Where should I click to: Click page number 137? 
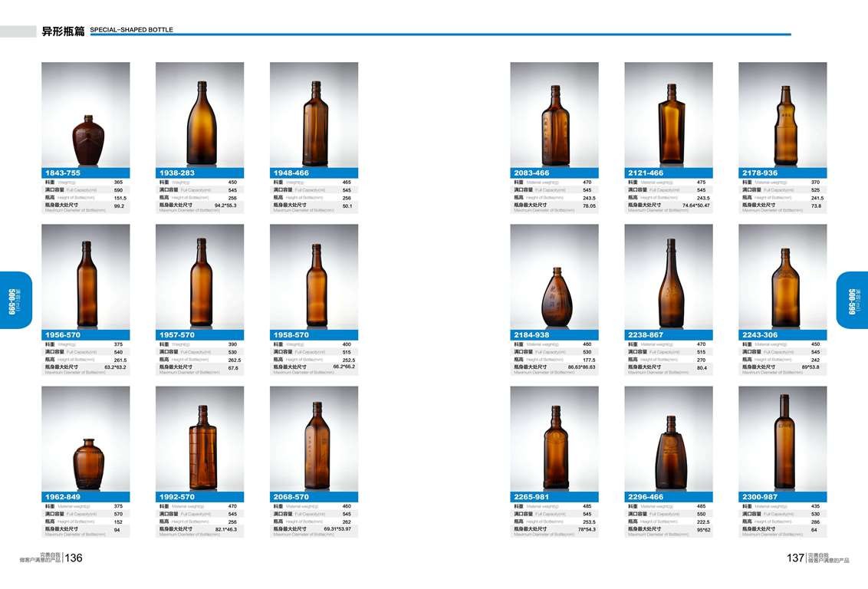coord(795,558)
